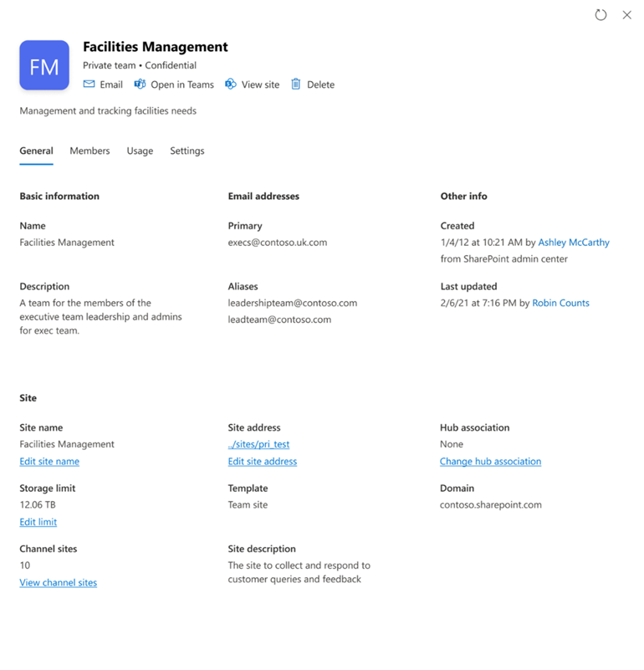Click the Facilities Management heading title
This screenshot has height=670, width=644.
(x=155, y=47)
